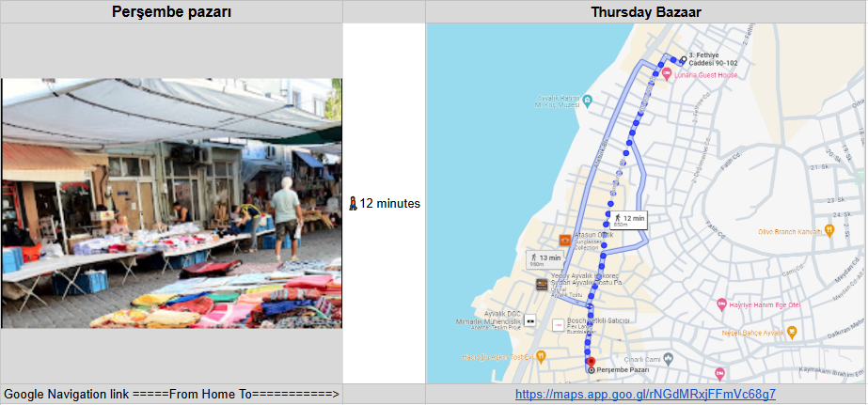Click the Yedoy Ayvalık tost shop icon
The image size is (868, 405).
click(542, 285)
